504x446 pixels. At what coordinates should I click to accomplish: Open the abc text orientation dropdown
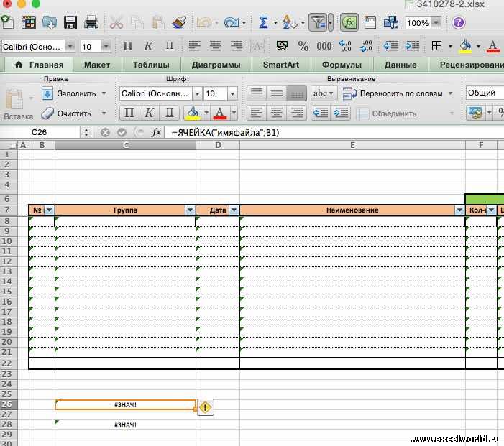click(x=324, y=93)
